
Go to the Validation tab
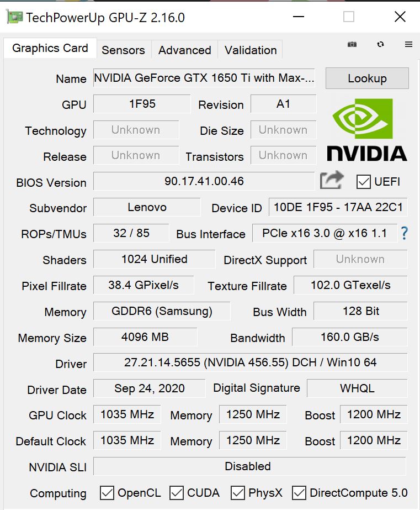pos(251,50)
